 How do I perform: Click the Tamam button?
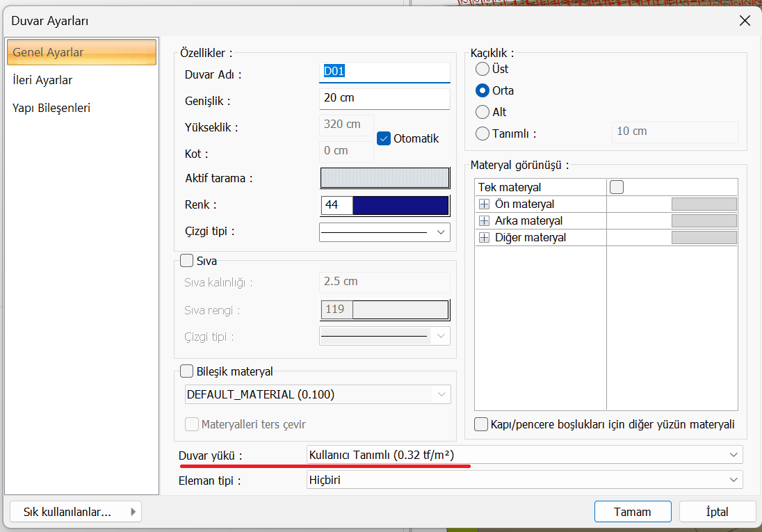pyautogui.click(x=632, y=512)
